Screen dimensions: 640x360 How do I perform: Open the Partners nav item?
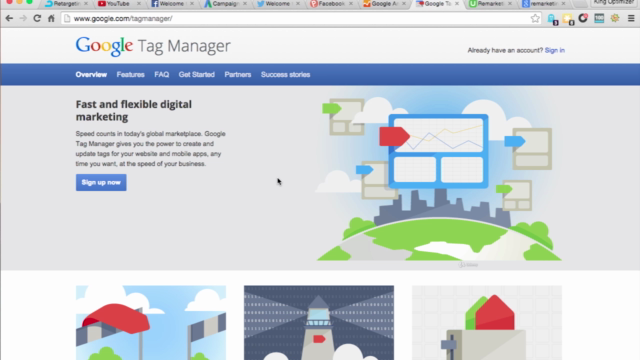238,75
